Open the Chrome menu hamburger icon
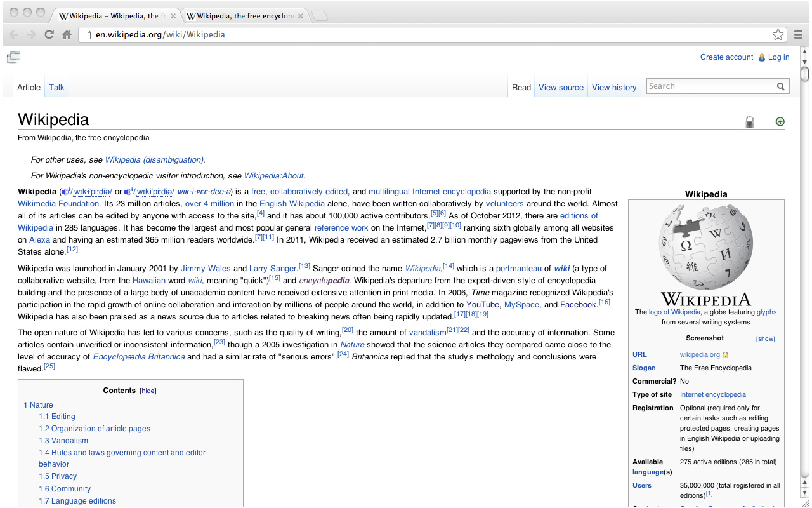The width and height of the screenshot is (812, 508). [x=799, y=35]
